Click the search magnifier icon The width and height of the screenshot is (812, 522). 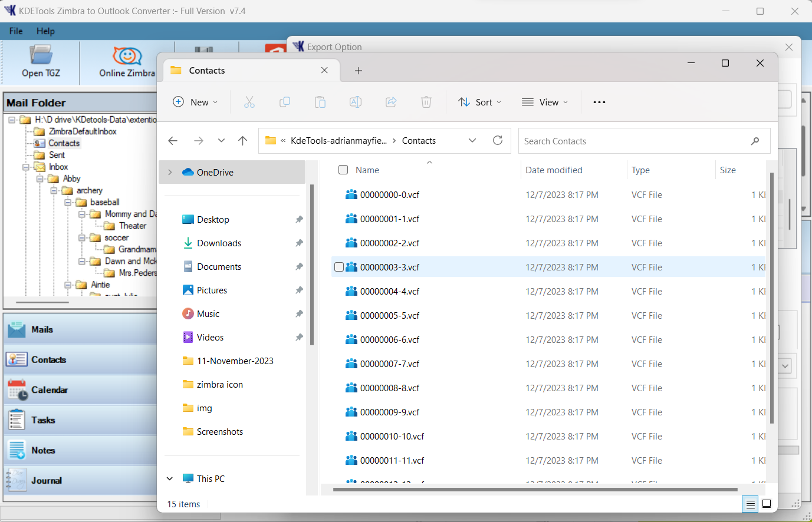pos(755,141)
